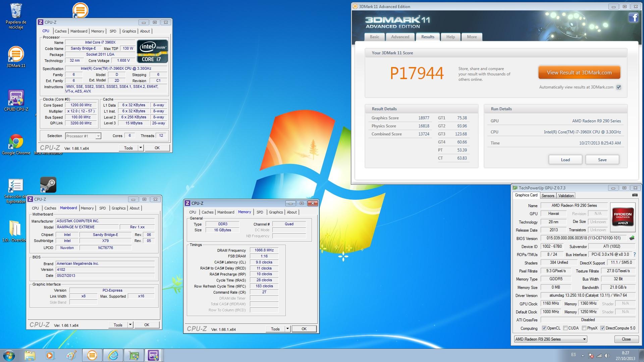This screenshot has width=644, height=362.
Task: Open Internet Explorer from the taskbar
Action: pos(113,355)
